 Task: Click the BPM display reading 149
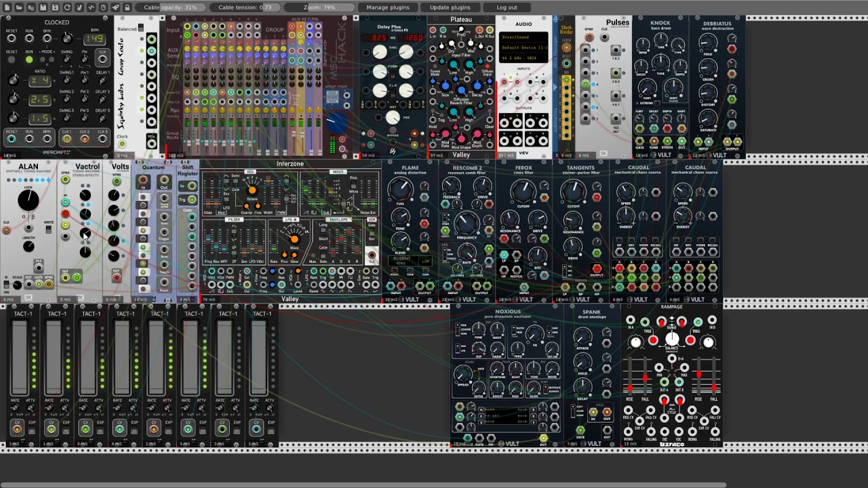point(94,39)
